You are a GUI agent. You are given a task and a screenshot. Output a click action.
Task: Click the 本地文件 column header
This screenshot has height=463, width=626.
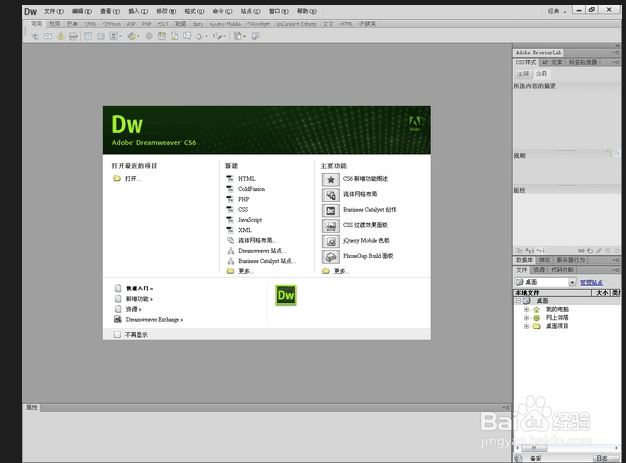[x=552, y=293]
